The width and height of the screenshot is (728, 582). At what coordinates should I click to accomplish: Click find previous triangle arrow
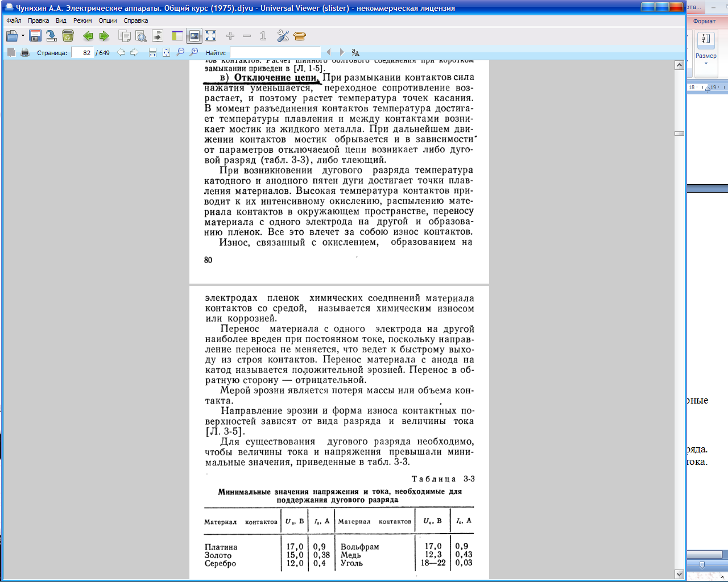(x=328, y=52)
